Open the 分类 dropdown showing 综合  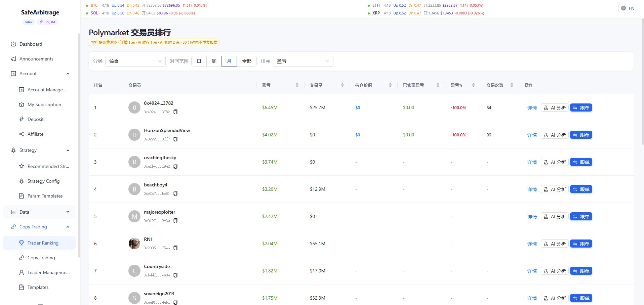[135, 61]
